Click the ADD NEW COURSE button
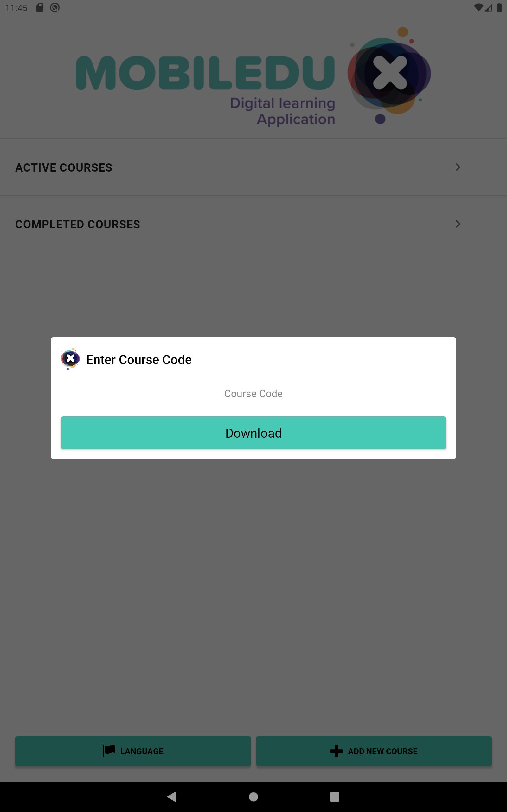This screenshot has height=812, width=507. (374, 751)
